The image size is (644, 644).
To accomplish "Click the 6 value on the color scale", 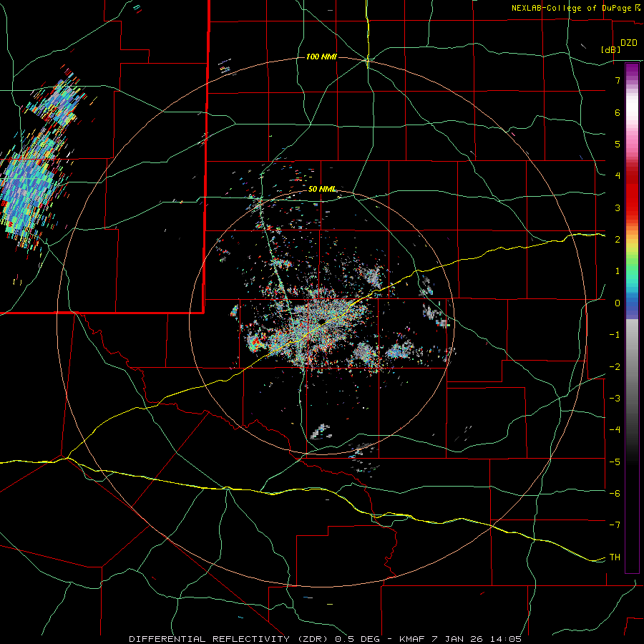I will click(618, 112).
